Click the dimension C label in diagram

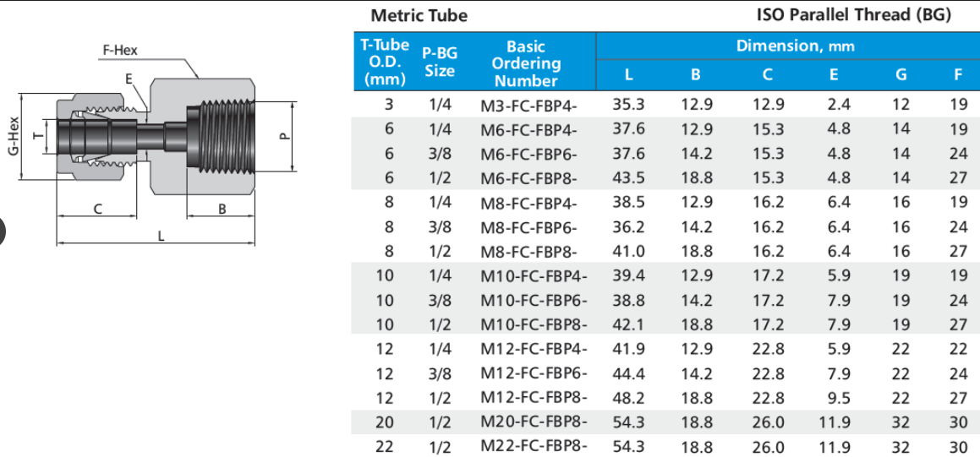pos(97,209)
